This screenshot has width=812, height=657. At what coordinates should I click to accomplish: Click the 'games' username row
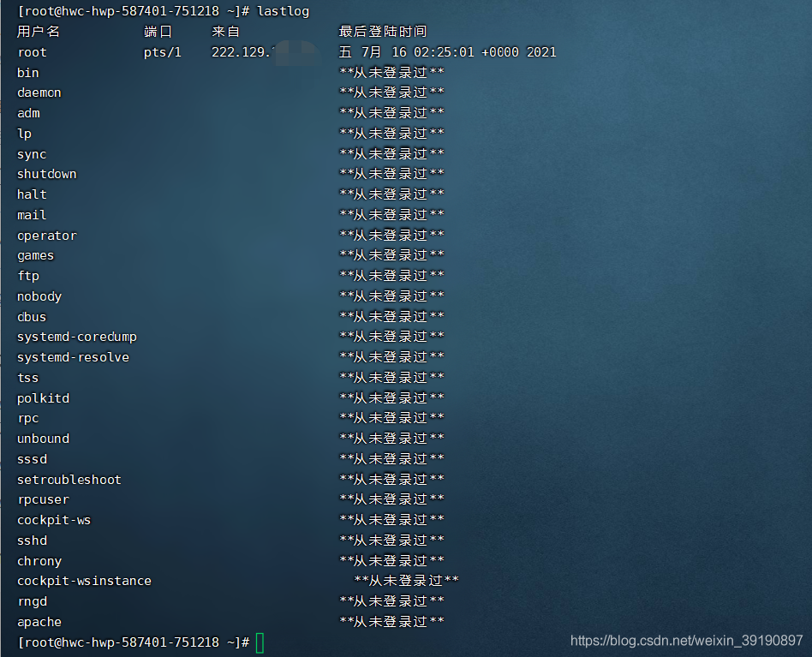(36, 256)
